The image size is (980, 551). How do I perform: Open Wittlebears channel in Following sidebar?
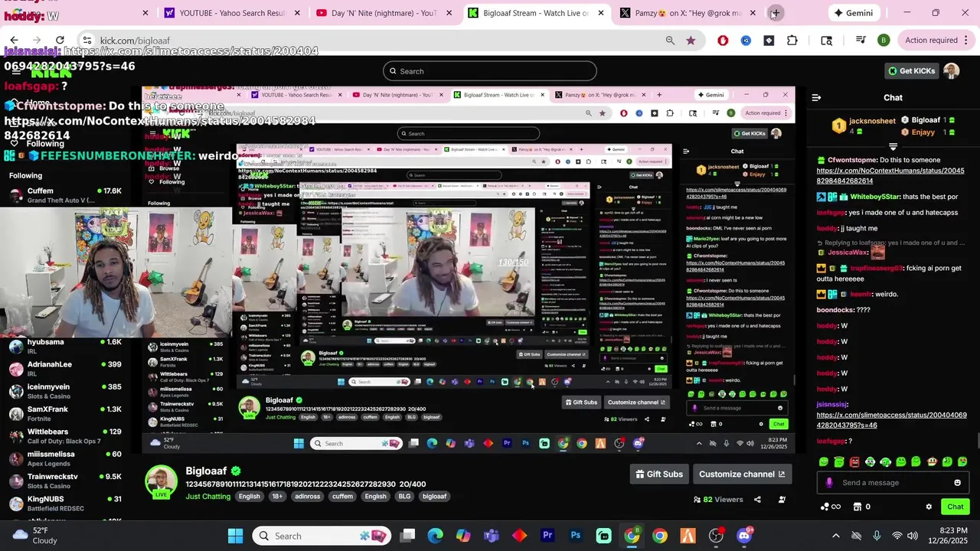click(65, 436)
